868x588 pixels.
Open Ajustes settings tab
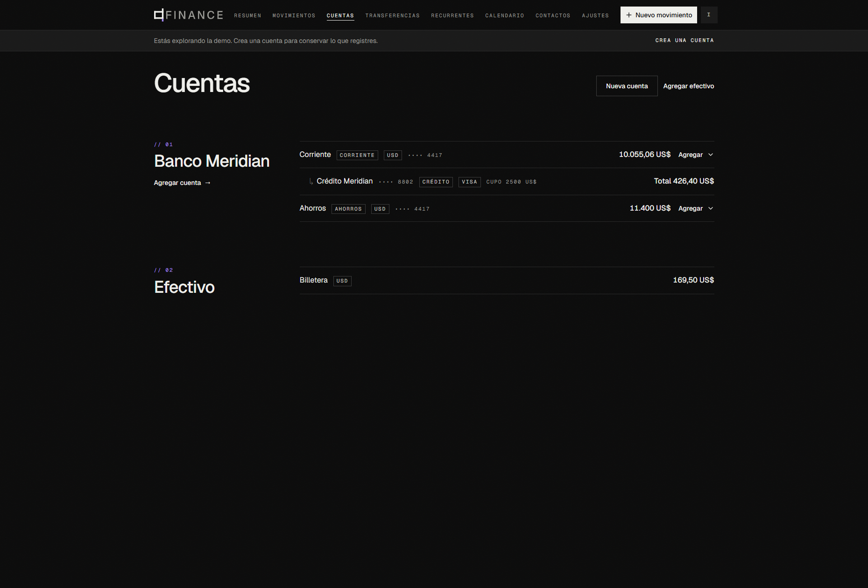click(x=595, y=15)
